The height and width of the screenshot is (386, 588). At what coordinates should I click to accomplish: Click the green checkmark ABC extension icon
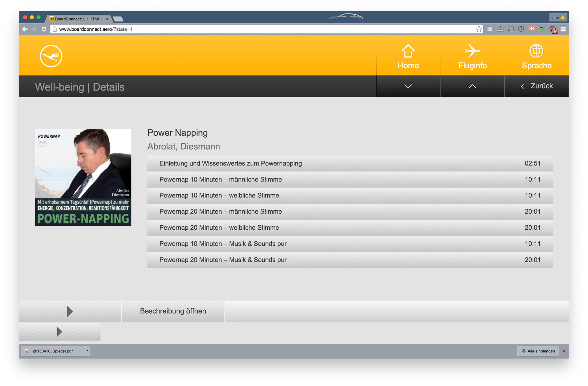(x=542, y=29)
